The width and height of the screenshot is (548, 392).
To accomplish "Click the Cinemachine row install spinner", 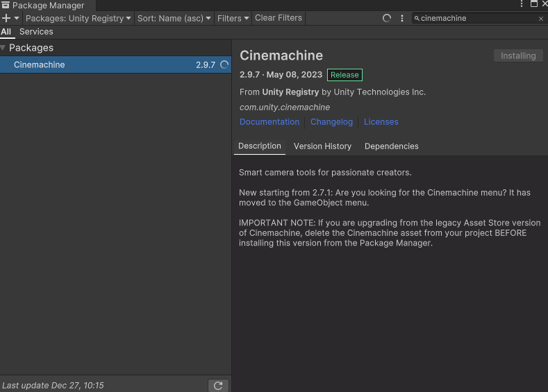I will tap(224, 65).
